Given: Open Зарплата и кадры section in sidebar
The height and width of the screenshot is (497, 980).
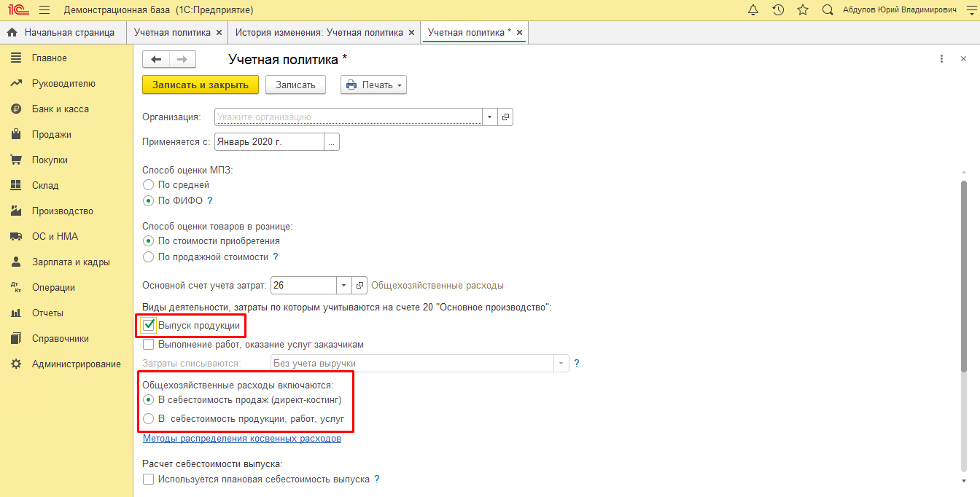Looking at the screenshot, I should (x=71, y=262).
